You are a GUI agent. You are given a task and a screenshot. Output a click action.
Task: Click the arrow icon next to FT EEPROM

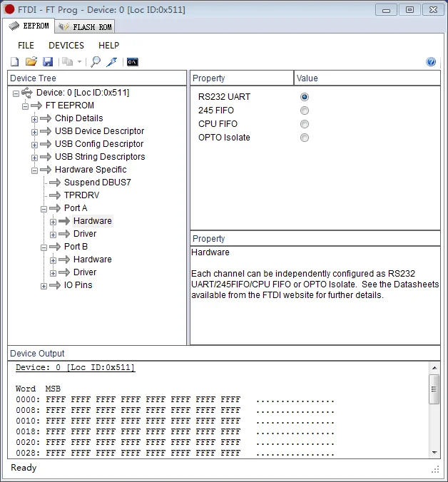(36, 106)
